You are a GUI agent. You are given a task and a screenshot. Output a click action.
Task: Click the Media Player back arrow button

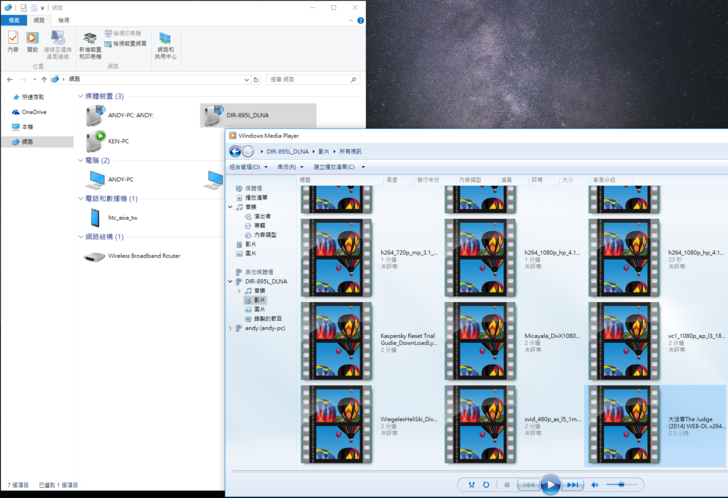tap(235, 151)
